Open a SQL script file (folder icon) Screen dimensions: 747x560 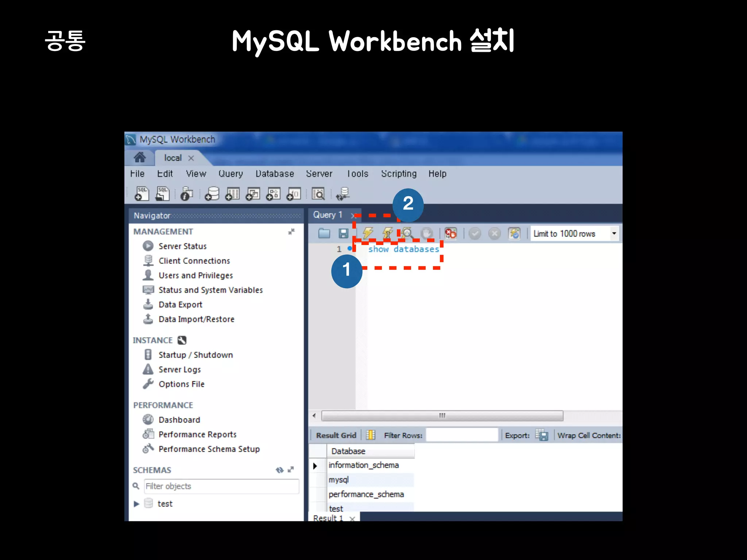coord(324,233)
